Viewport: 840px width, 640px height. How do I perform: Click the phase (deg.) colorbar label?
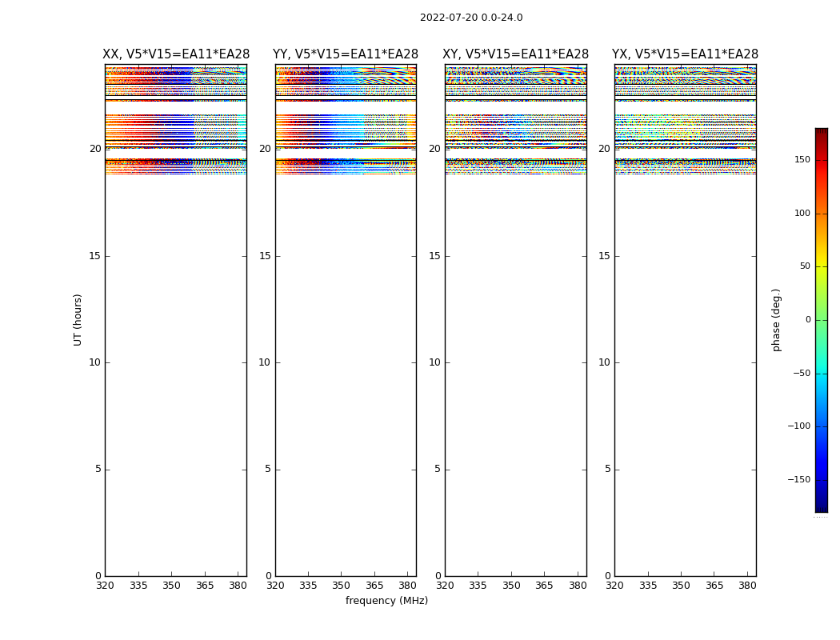776,319
